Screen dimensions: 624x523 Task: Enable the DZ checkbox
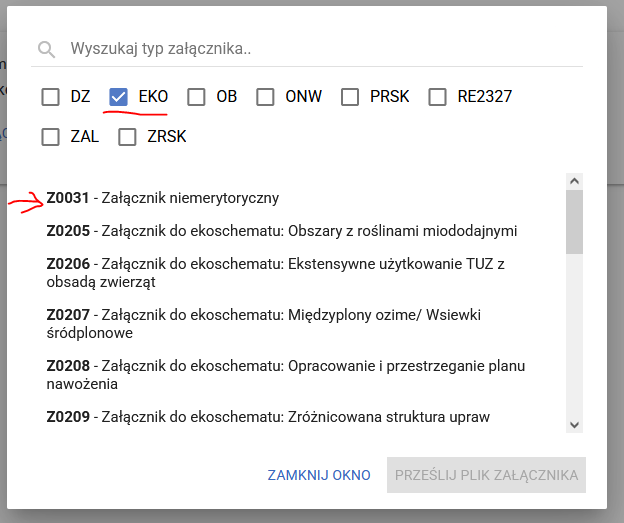(50, 97)
